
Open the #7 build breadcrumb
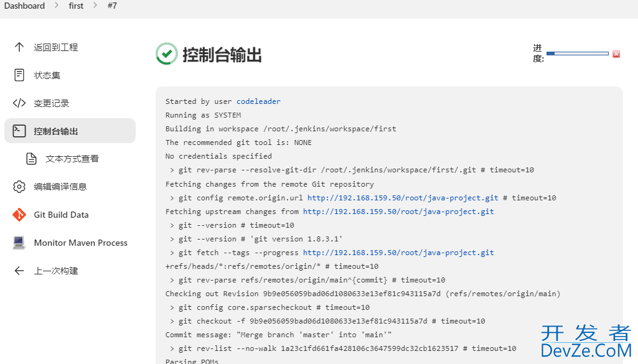112,6
